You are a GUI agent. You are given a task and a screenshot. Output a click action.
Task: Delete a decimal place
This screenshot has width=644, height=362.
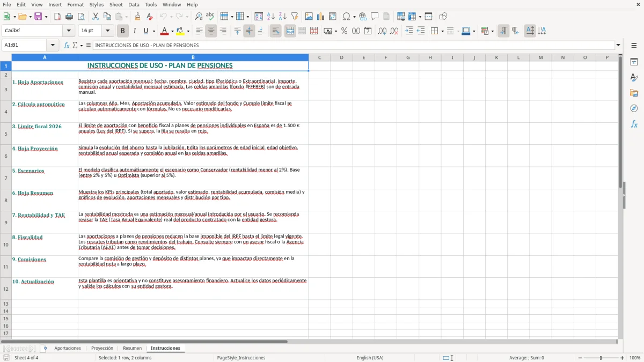(x=394, y=31)
